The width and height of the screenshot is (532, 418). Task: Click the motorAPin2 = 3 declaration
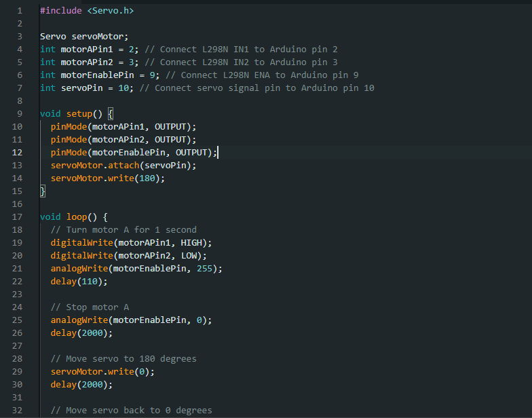[90, 62]
